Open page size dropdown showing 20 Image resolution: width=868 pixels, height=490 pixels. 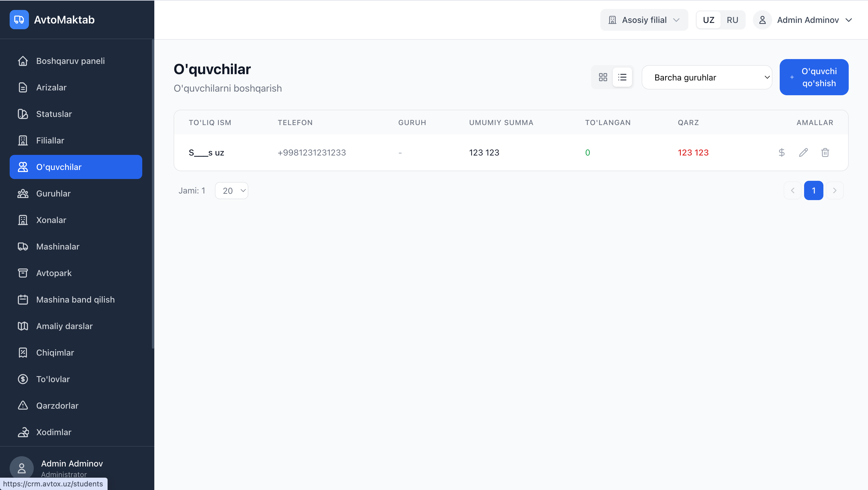pyautogui.click(x=232, y=191)
